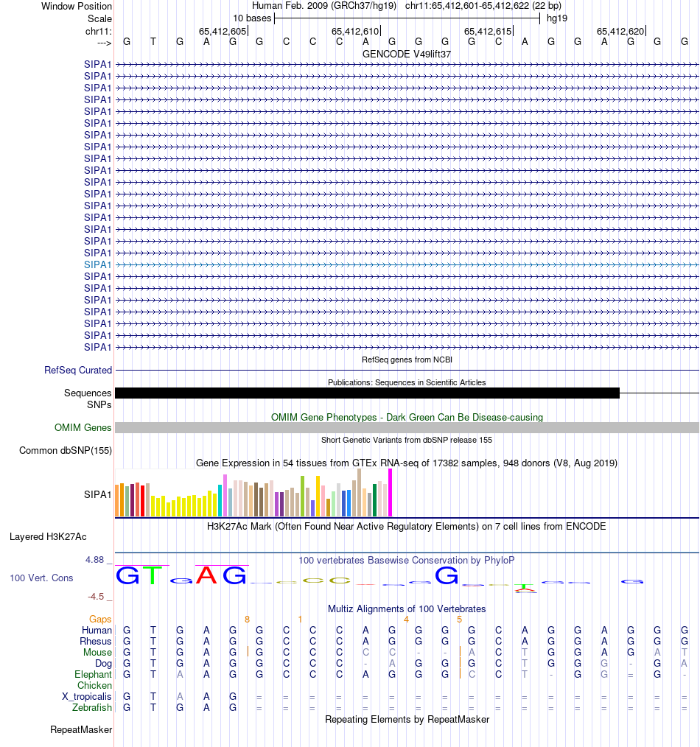The height and width of the screenshot is (747, 700).
Task: Click the 100 Vert. Cons track label
Action: (x=41, y=578)
